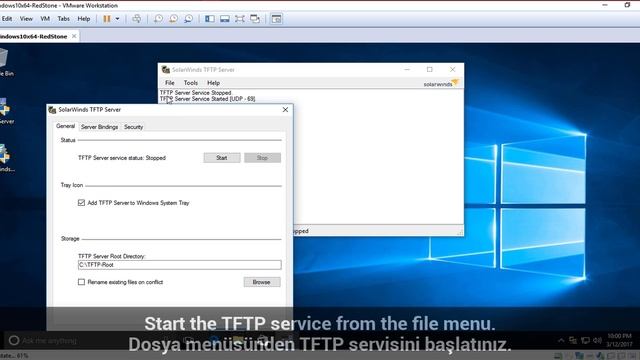This screenshot has height=360, width=640.
Task: Minimize the SolarWinds TFTP Server main window
Action: click(407, 70)
